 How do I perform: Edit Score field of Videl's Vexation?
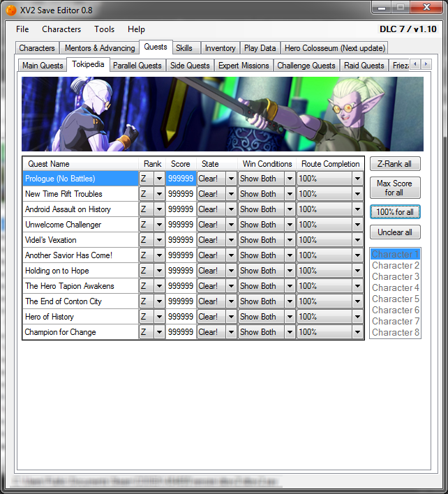point(181,240)
